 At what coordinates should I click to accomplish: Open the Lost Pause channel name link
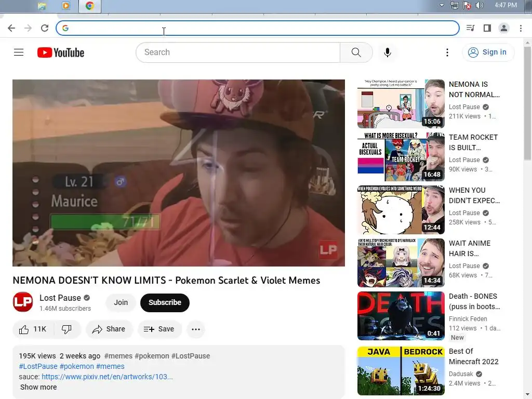click(60, 298)
